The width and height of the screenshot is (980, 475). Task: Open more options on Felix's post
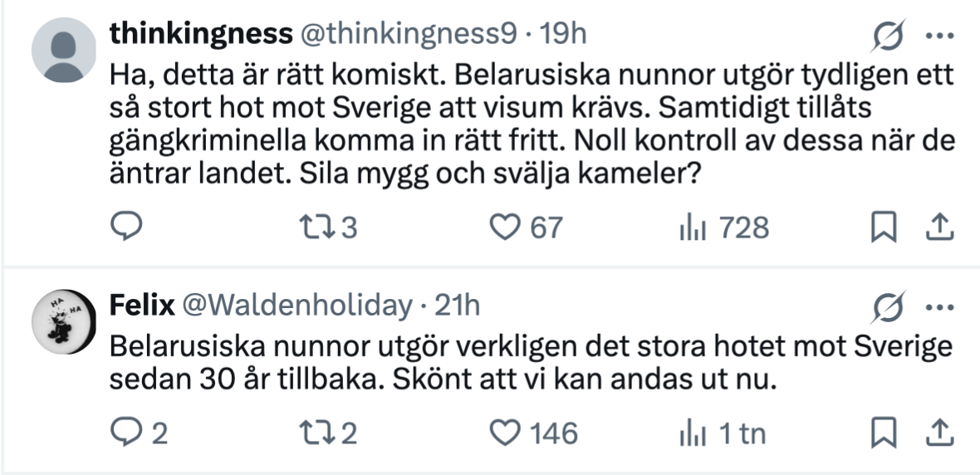[x=938, y=308]
